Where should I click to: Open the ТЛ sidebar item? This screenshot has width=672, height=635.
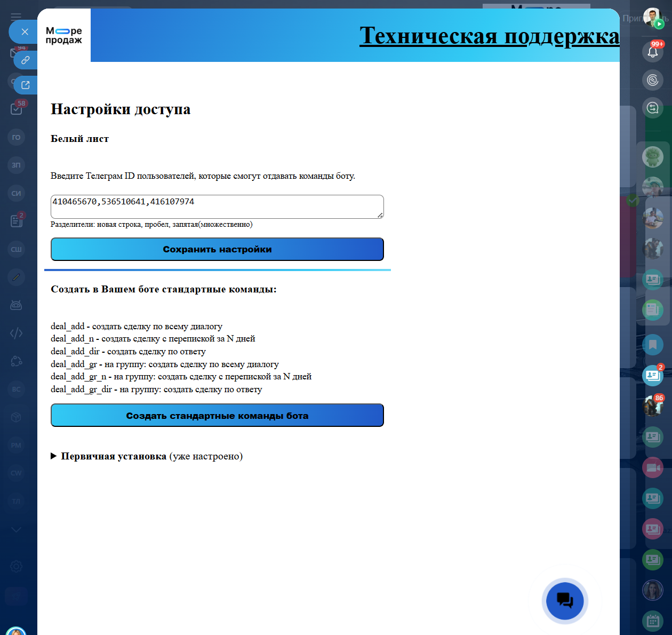click(x=17, y=501)
